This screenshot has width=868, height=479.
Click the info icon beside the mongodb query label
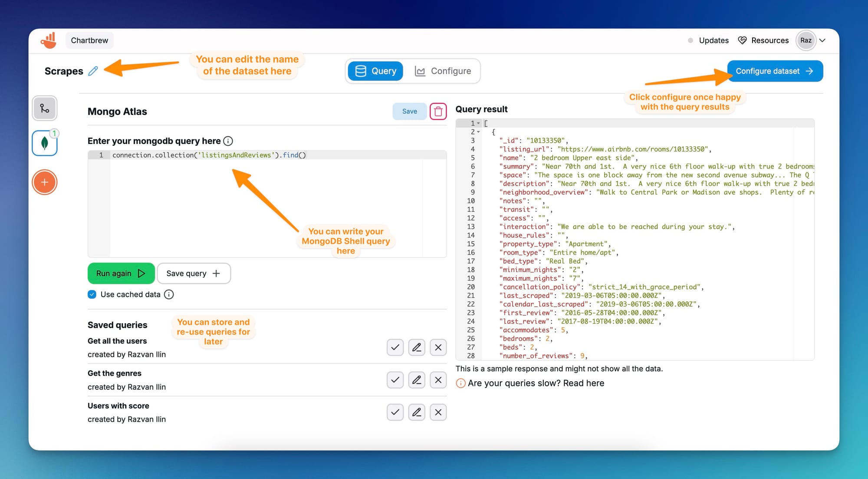pos(228,141)
